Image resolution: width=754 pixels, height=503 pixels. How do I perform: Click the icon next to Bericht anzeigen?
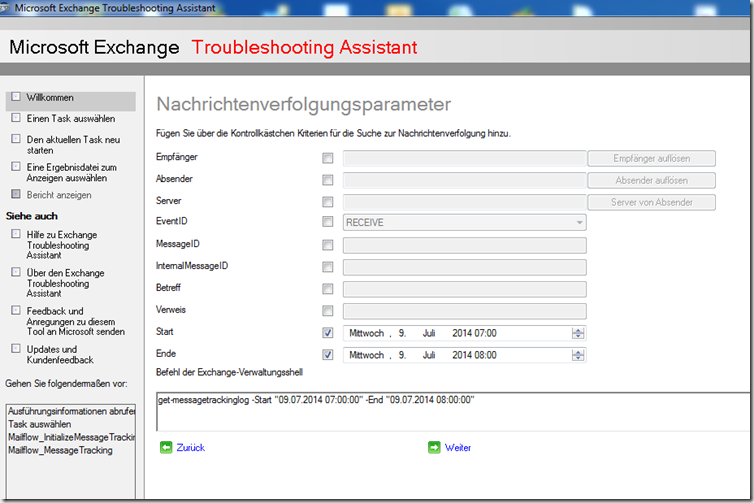[16, 194]
